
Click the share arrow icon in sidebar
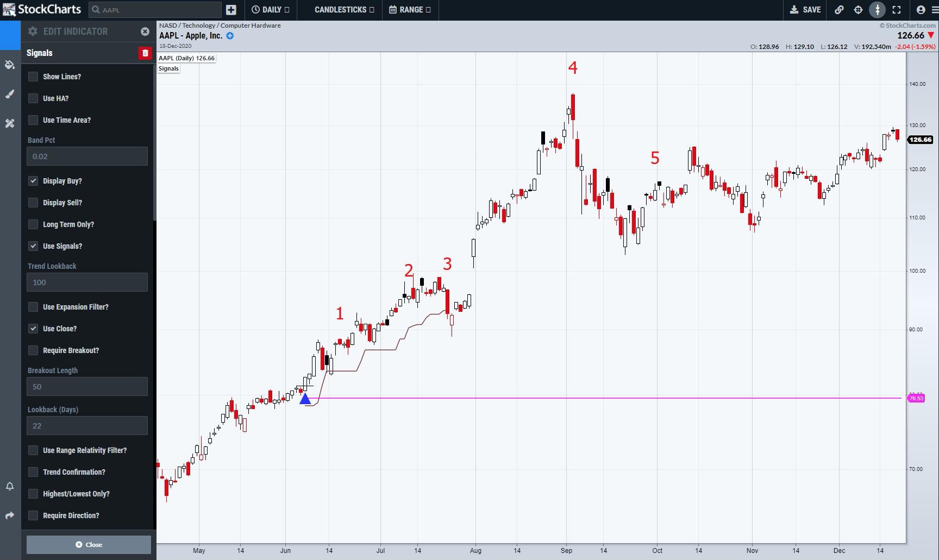pyautogui.click(x=10, y=515)
